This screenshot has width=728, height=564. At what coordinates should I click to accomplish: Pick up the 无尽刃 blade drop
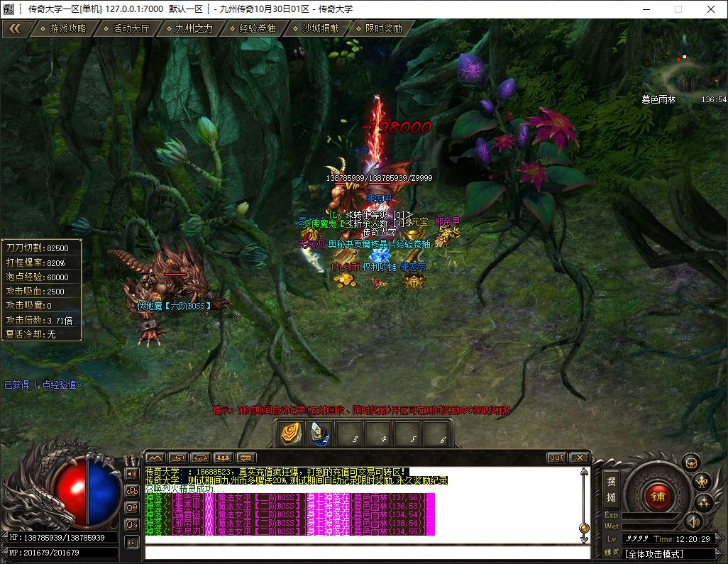pos(312,259)
